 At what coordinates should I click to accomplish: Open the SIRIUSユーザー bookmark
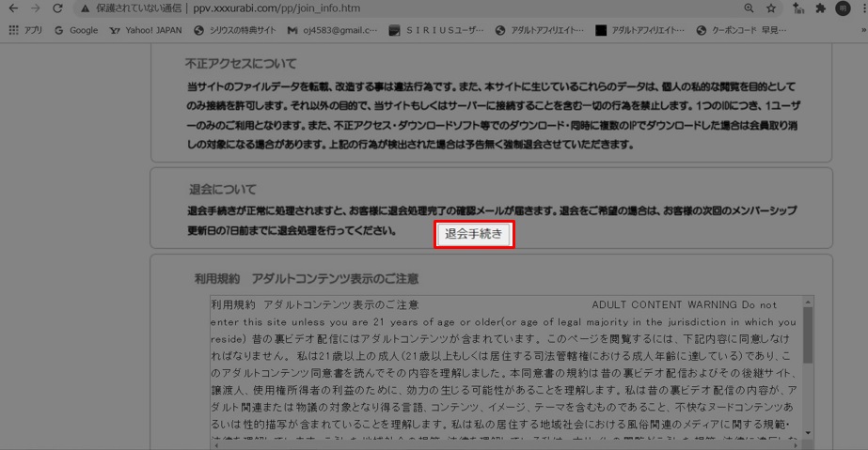pyautogui.click(x=436, y=30)
